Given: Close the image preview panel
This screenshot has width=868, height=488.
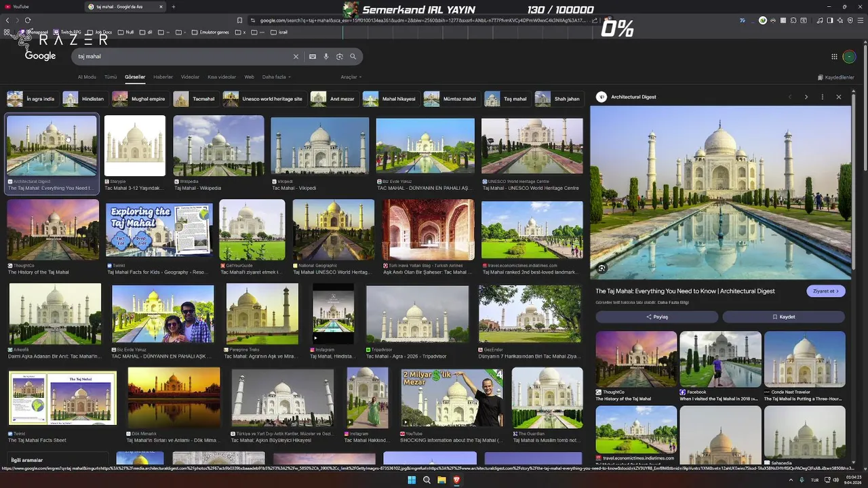Looking at the screenshot, I should (x=839, y=97).
